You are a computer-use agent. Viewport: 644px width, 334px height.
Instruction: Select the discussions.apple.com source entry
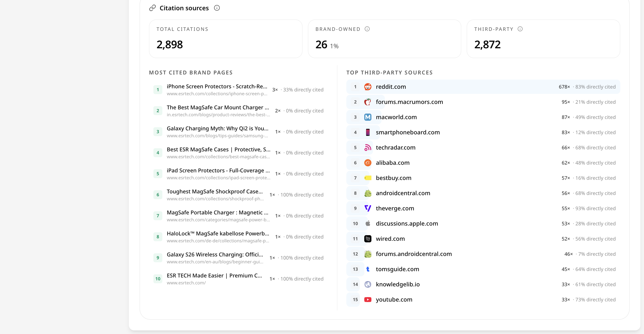pos(483,224)
